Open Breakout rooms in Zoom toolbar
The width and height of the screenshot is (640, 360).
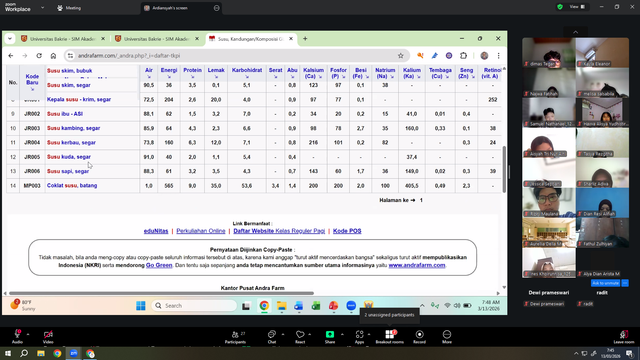coord(389,336)
